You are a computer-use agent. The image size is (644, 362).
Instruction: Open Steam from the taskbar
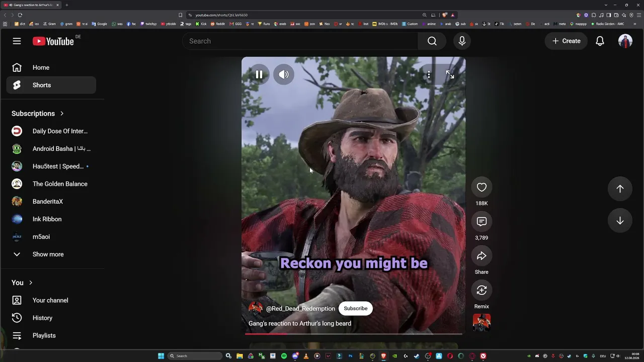(x=416, y=356)
